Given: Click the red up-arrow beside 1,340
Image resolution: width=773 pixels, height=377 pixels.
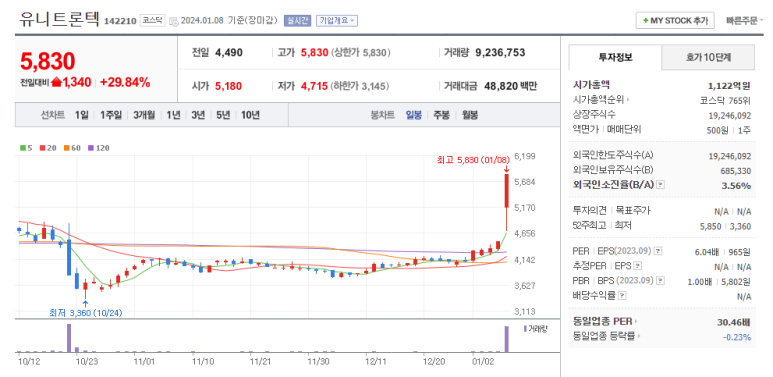Looking at the screenshot, I should [56, 82].
